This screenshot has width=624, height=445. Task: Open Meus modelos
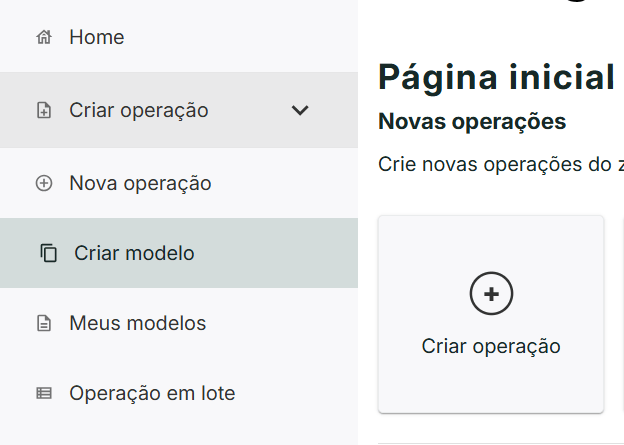tap(137, 324)
